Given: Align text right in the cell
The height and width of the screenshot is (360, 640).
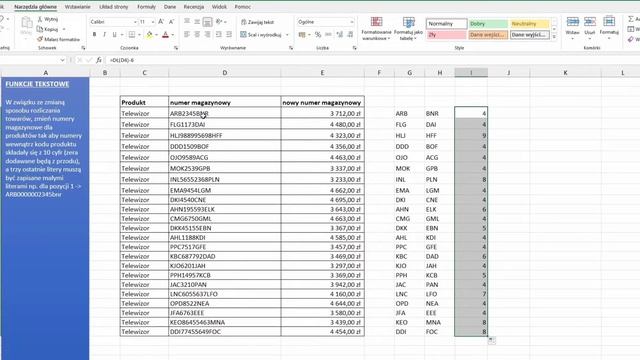Looking at the screenshot, I should tap(208, 35).
